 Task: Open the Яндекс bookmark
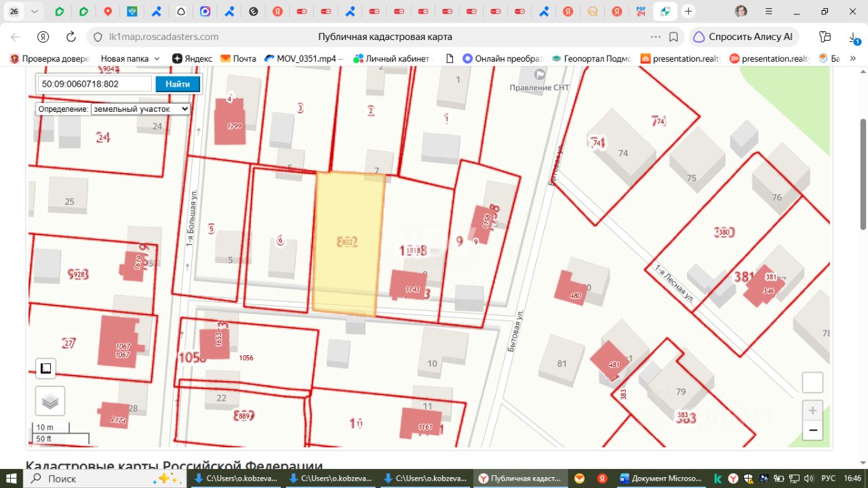192,58
